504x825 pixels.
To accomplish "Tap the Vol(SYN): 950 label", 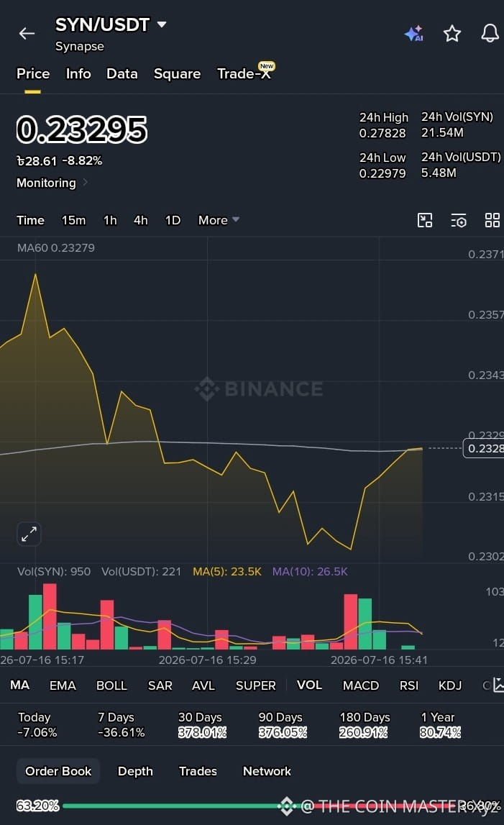I will [x=54, y=571].
